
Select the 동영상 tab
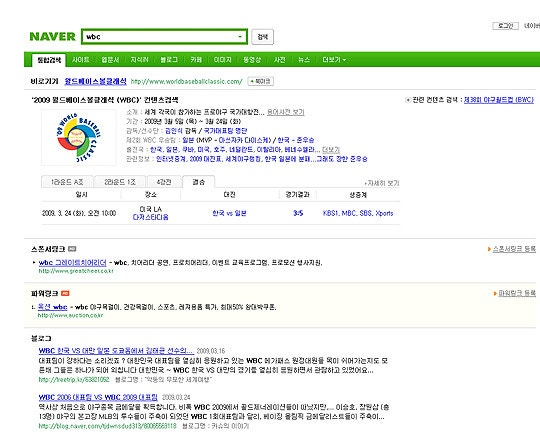click(x=252, y=60)
